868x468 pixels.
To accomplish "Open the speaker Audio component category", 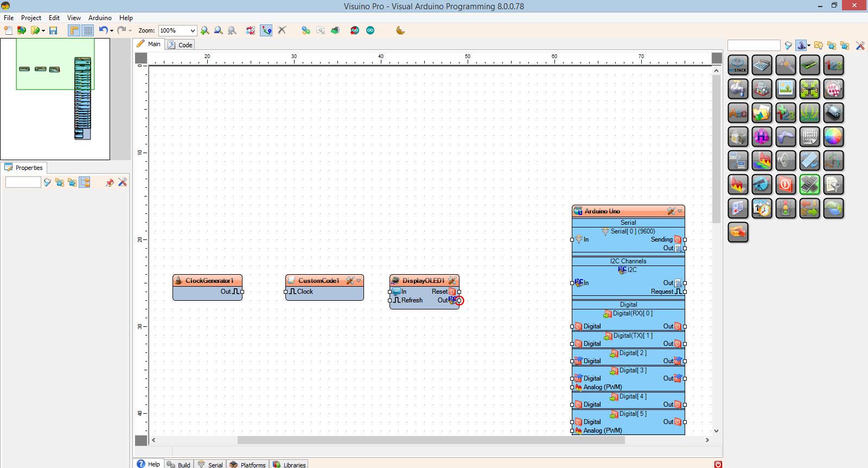I will click(x=786, y=161).
